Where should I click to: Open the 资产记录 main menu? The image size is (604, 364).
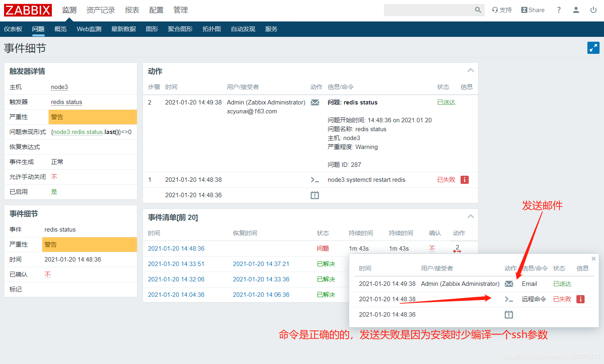click(100, 10)
